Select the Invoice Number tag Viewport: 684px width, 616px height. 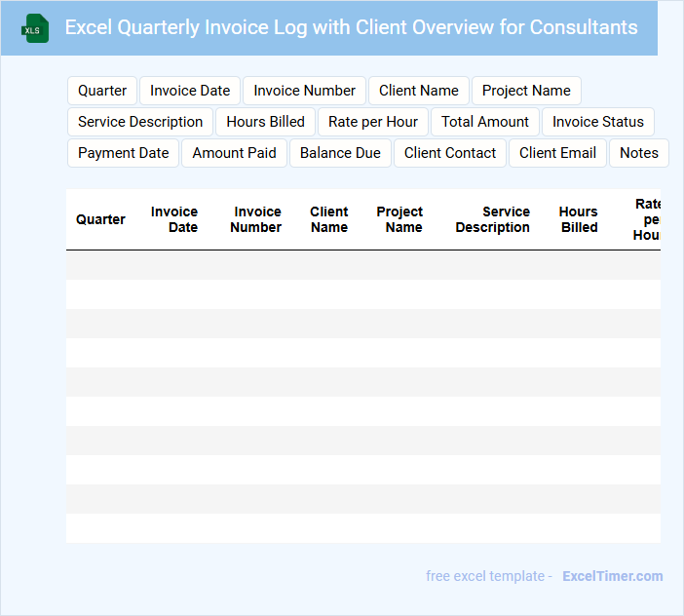point(304,91)
